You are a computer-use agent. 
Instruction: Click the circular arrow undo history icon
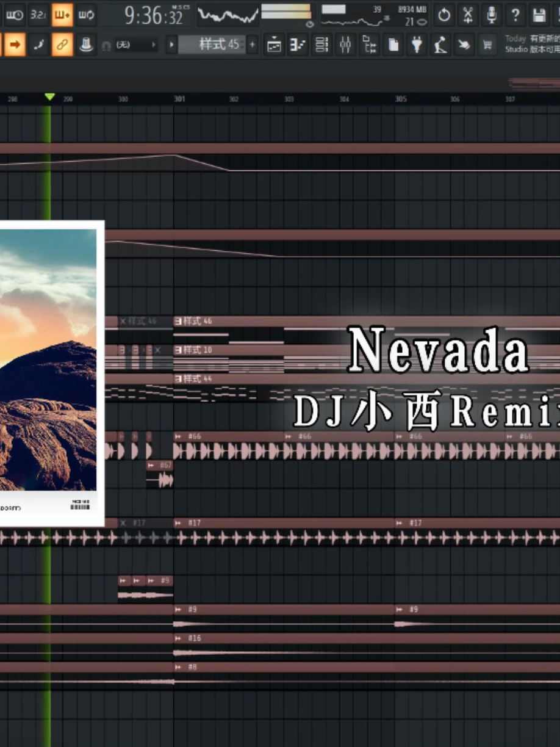click(x=444, y=15)
